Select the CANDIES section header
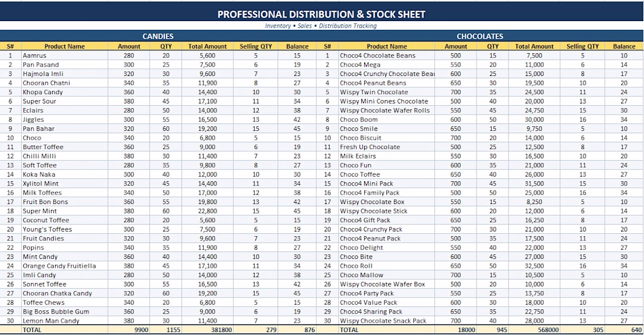Image resolution: width=644 pixels, height=335 pixels. pyautogui.click(x=158, y=36)
